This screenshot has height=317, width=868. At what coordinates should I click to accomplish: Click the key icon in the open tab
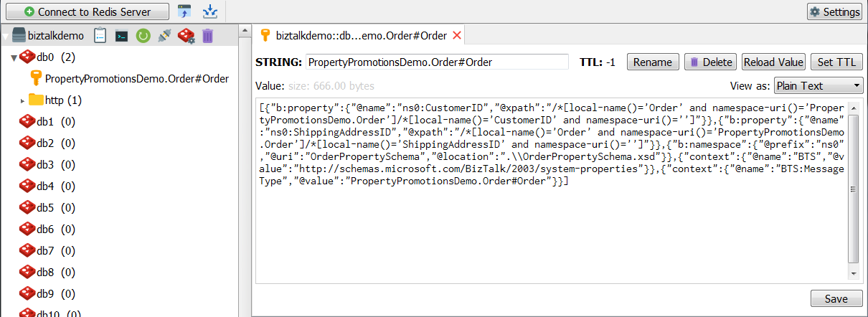[265, 35]
